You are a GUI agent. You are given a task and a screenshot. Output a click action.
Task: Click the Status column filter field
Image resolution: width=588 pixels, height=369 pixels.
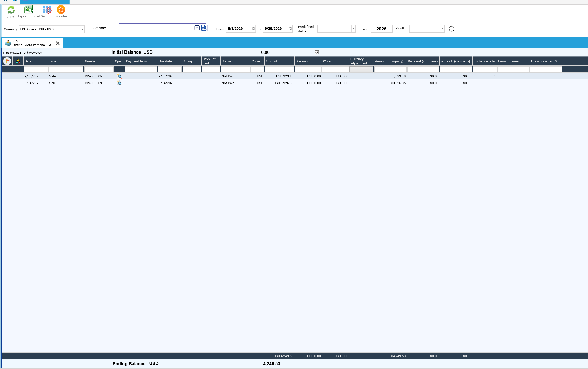coord(235,69)
